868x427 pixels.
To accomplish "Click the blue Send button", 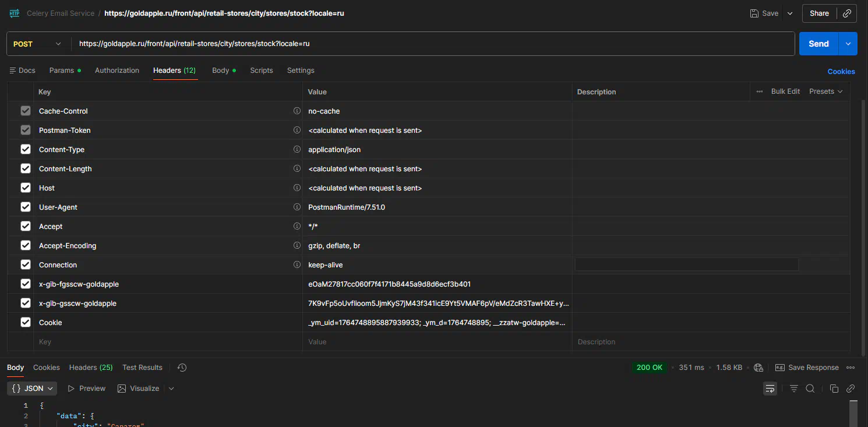I will [818, 44].
